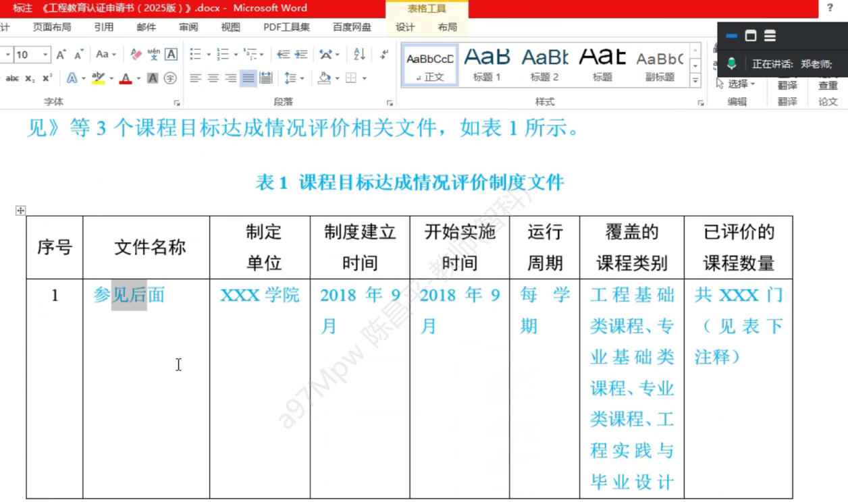Click the Sort A-Z icon

pyautogui.click(x=359, y=55)
